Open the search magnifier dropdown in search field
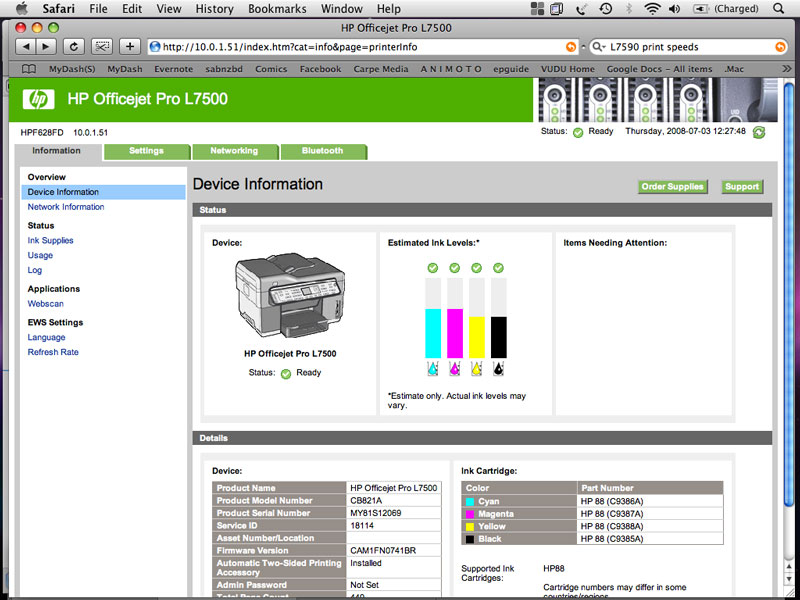Viewport: 800px width, 600px height. pos(598,47)
